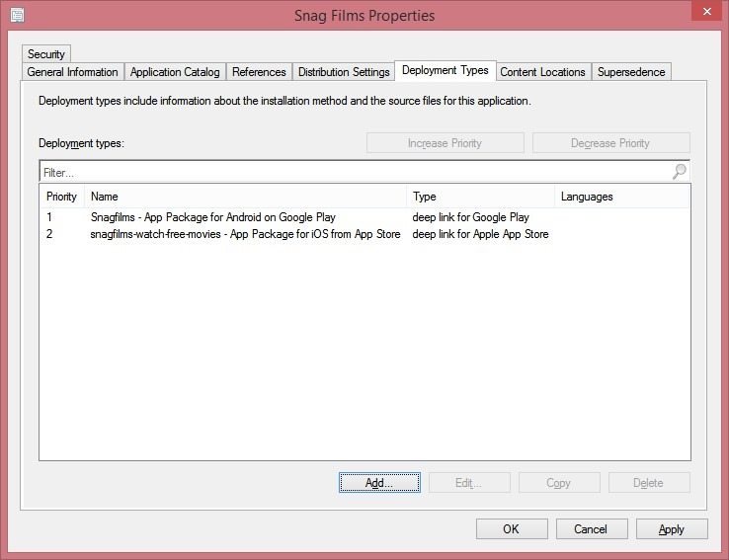Sort by the Type column header
The image size is (729, 560).
click(x=481, y=197)
